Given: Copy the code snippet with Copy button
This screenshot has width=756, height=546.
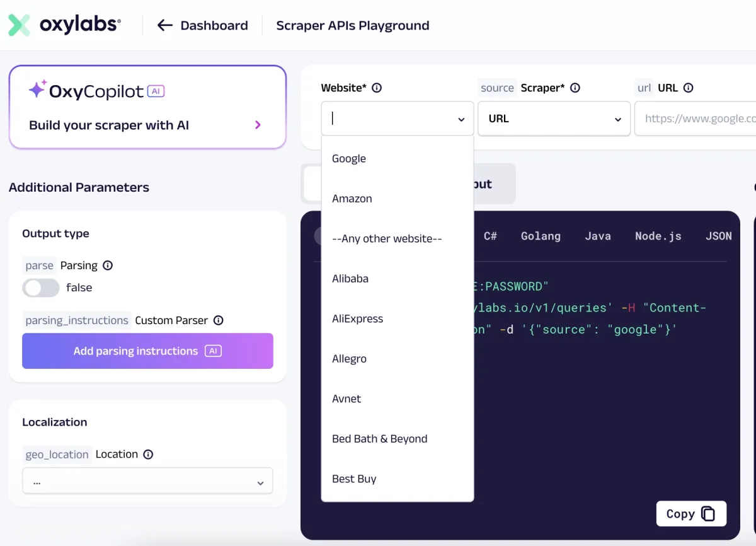Looking at the screenshot, I should (691, 514).
